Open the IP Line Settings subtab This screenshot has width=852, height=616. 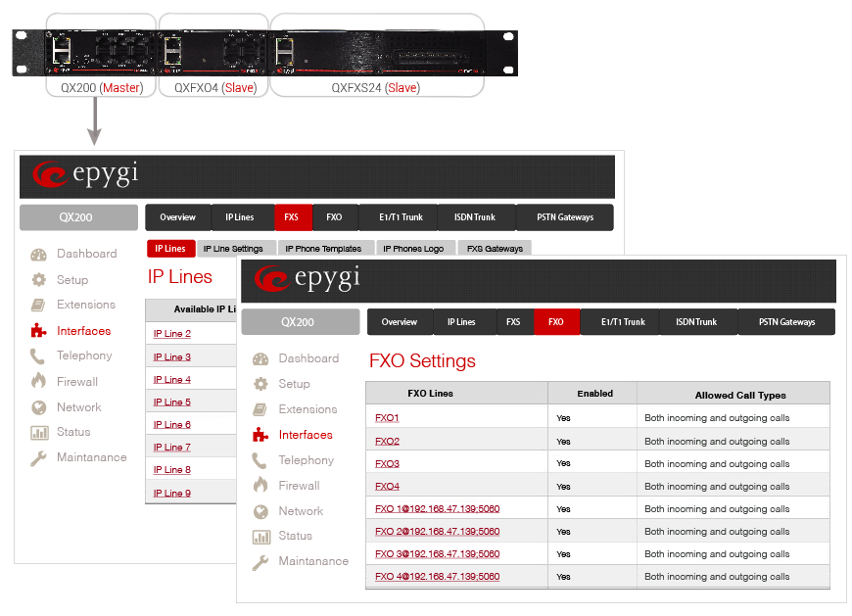pyautogui.click(x=233, y=249)
